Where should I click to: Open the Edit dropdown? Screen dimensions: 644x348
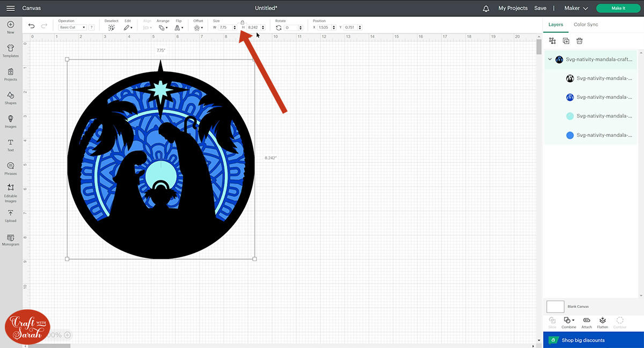(x=128, y=27)
